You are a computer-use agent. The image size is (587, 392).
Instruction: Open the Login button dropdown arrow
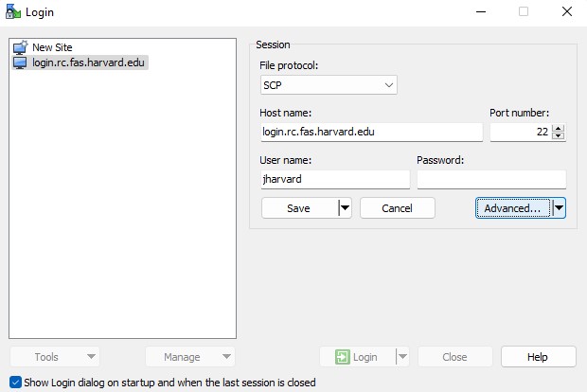click(x=402, y=357)
